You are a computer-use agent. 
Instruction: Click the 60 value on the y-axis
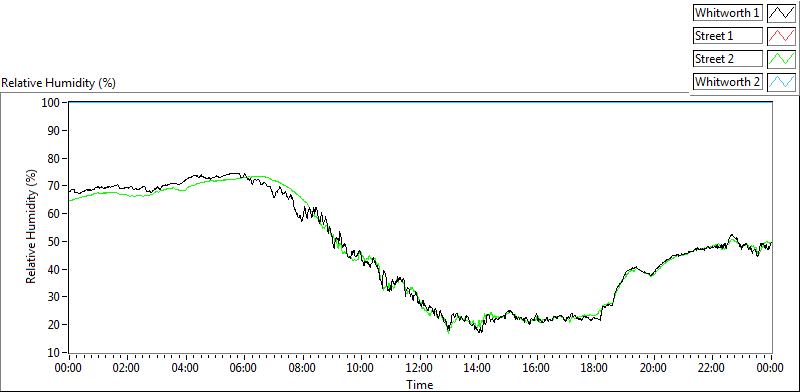(54, 213)
